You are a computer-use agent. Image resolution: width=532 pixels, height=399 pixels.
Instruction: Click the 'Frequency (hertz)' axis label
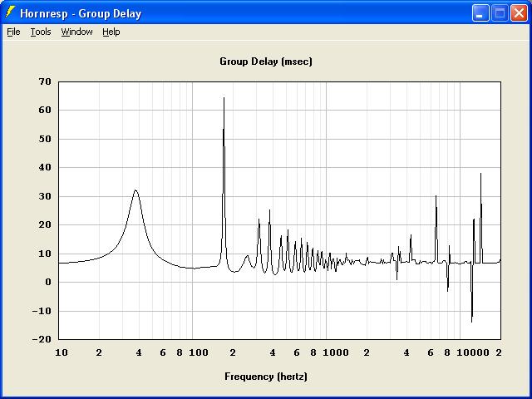(266, 377)
